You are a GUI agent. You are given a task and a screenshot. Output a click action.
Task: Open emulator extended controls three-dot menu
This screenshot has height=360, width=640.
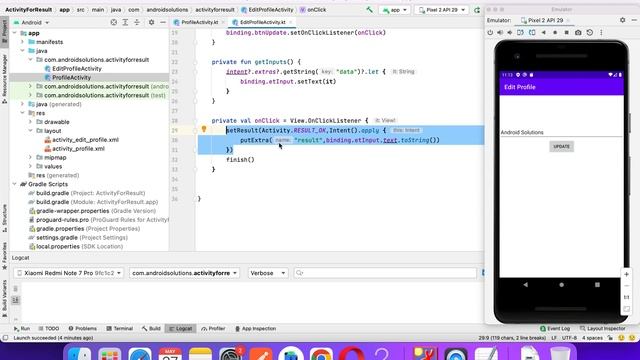point(601,32)
